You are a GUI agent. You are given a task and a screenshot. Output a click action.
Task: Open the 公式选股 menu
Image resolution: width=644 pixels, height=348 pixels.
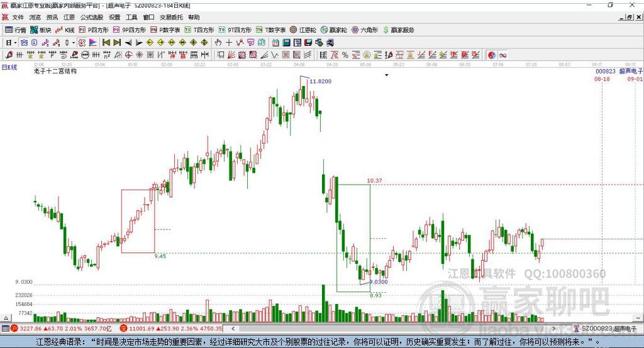point(92,17)
